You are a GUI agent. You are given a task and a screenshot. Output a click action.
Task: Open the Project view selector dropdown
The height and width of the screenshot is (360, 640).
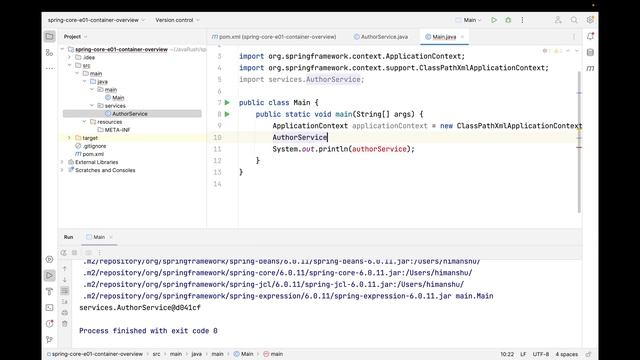76,37
